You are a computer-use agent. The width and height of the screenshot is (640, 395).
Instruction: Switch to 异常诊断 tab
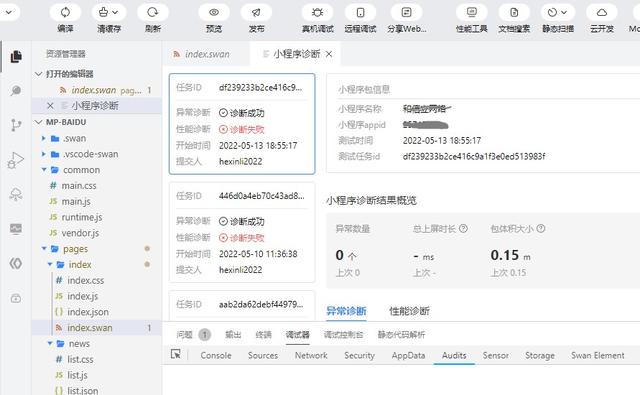tap(346, 311)
